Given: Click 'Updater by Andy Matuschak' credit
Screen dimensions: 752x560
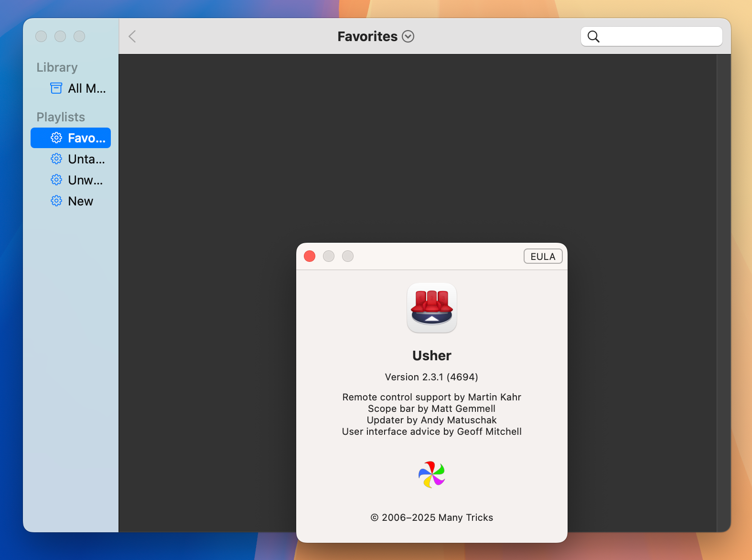Looking at the screenshot, I should 432,420.
